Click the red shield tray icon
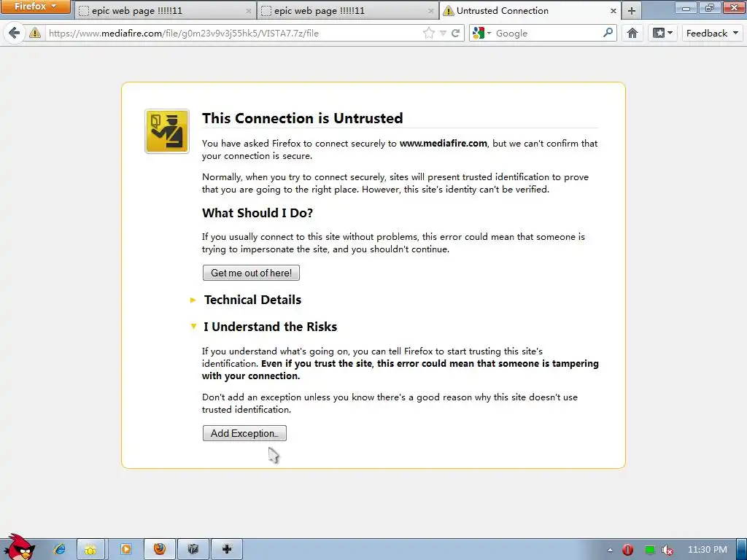The height and width of the screenshot is (560, 747). (x=628, y=550)
